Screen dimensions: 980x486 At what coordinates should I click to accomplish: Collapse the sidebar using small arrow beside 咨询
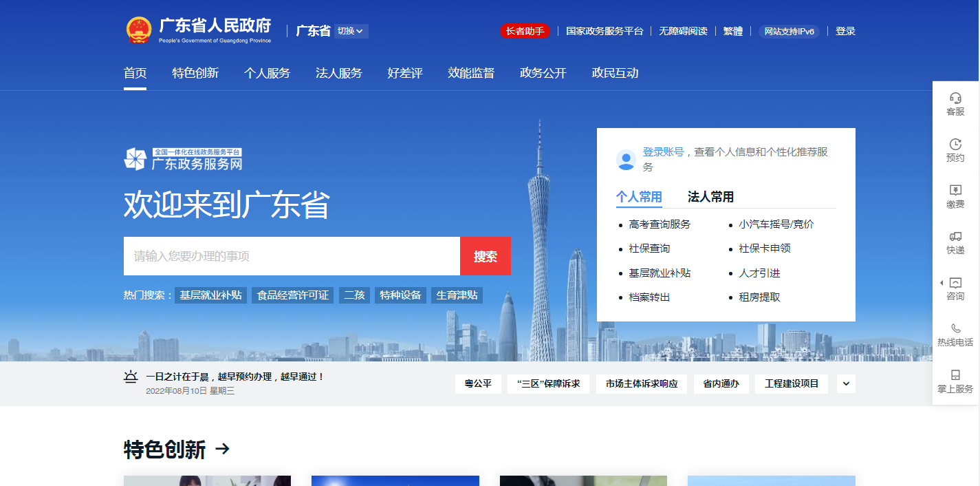click(x=941, y=283)
